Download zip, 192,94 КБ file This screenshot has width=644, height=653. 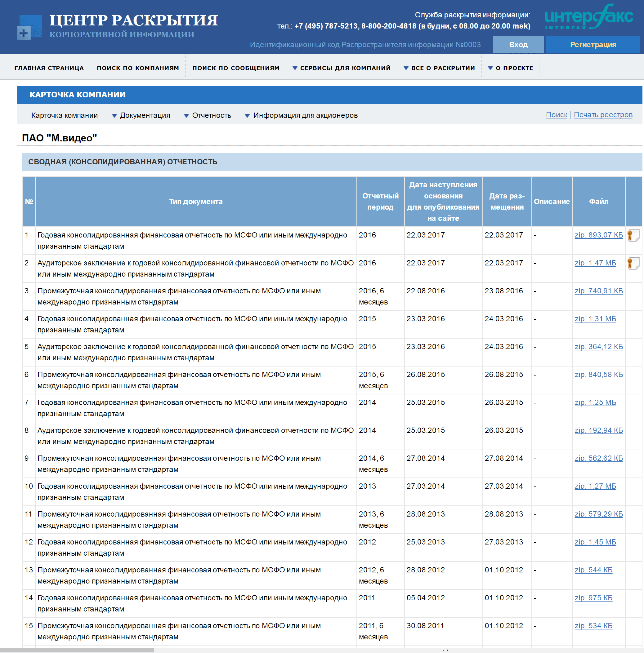coord(599,431)
